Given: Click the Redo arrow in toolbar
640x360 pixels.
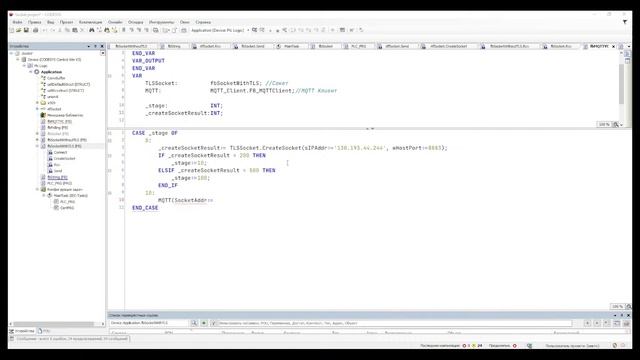Looking at the screenshot, I should pos(52,30).
